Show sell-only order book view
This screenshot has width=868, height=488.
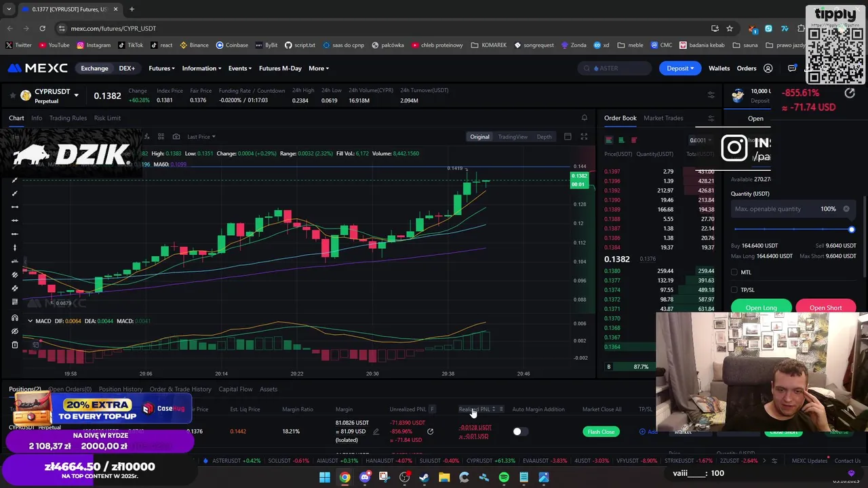point(634,140)
